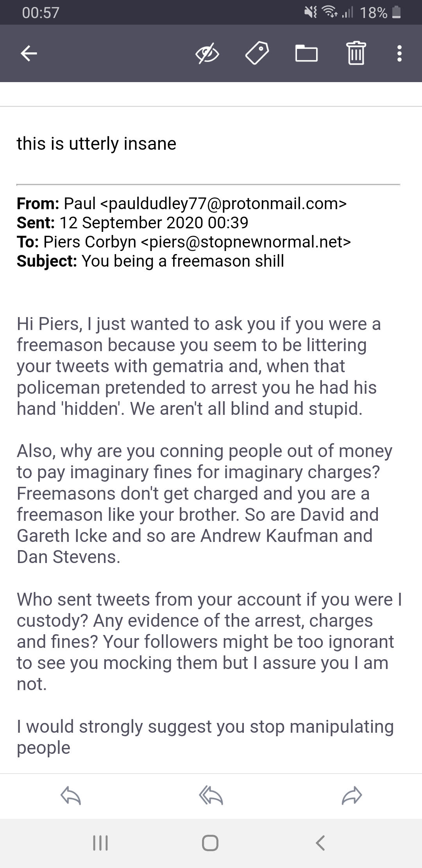Forward this email
Screen dimensions: 422x868
(x=352, y=796)
